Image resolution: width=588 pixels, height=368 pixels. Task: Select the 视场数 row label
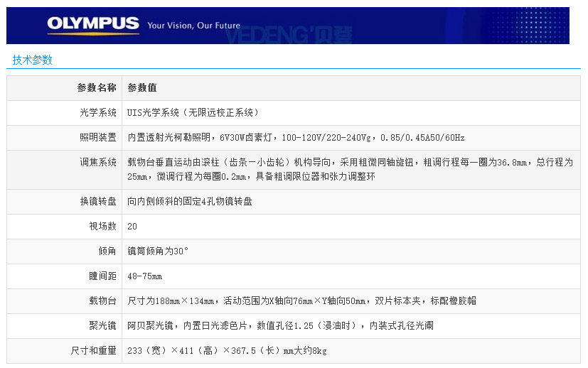coord(103,226)
